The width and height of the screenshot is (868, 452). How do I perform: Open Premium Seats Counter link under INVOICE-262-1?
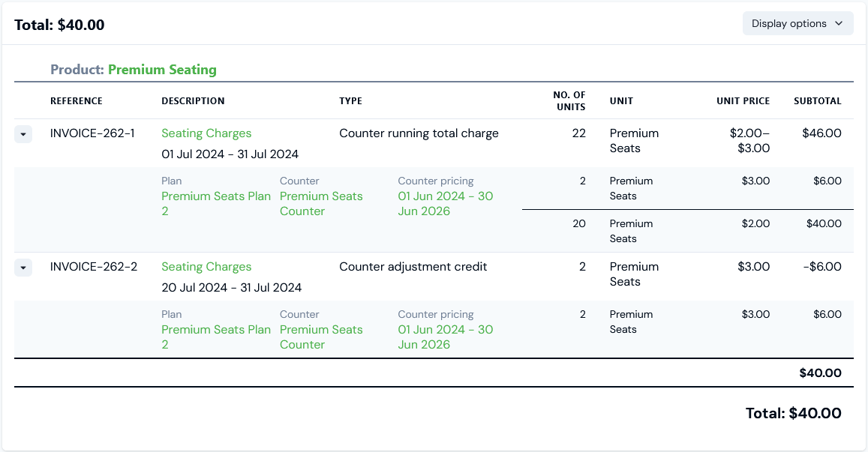point(320,203)
